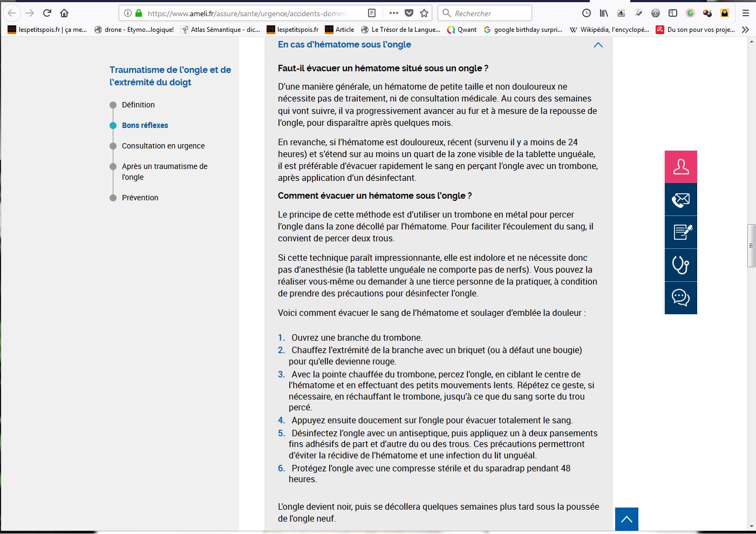Go to the 'Définition' section
The image size is (756, 534).
(138, 105)
